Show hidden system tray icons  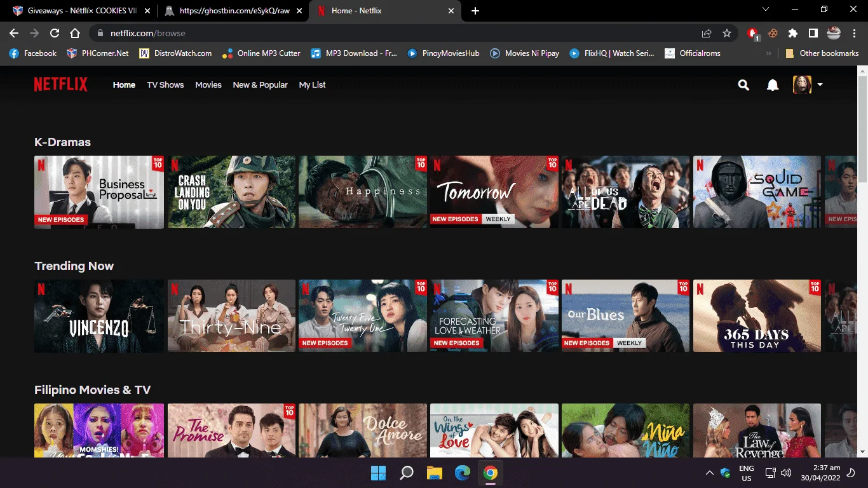pos(710,473)
